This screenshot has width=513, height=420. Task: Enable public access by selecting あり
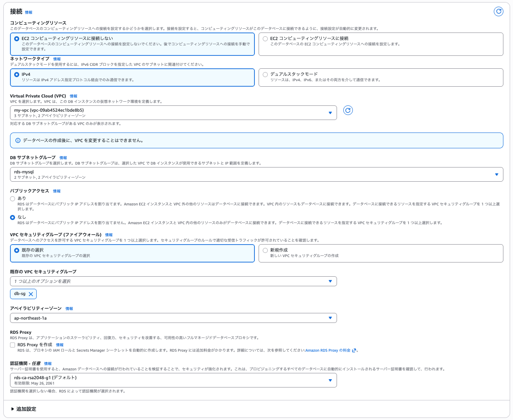pos(12,199)
